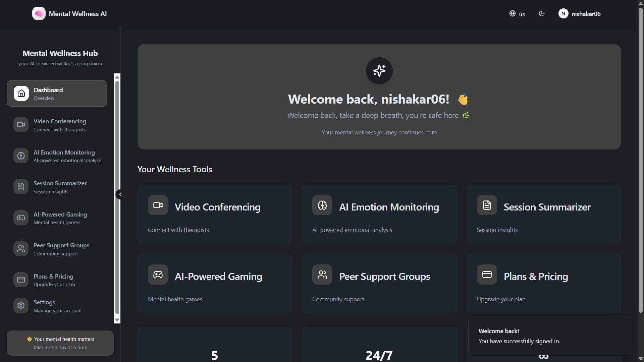This screenshot has width=644, height=362.
Task: Click the sidebar scrollbar down arrow
Action: tap(117, 320)
